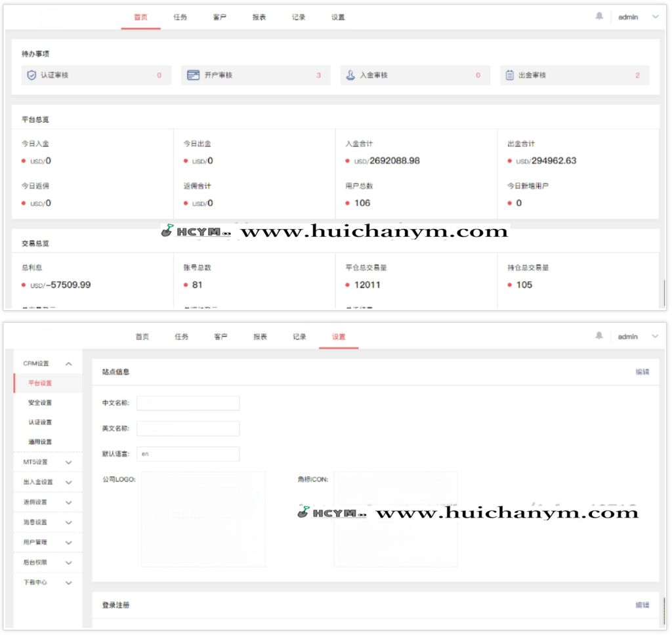Expand the MT5设置 sidebar section
Viewport: 672px width, 635px height.
pos(68,462)
